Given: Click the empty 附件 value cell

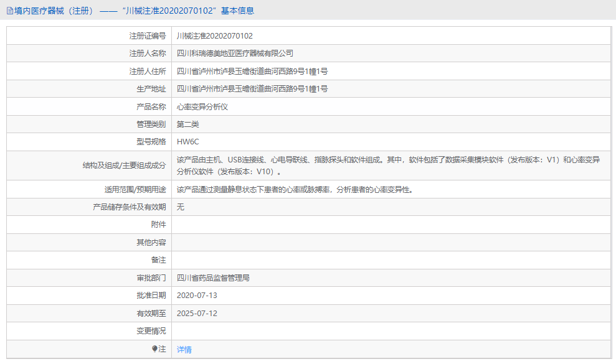Looking at the screenshot, I should 311,224.
